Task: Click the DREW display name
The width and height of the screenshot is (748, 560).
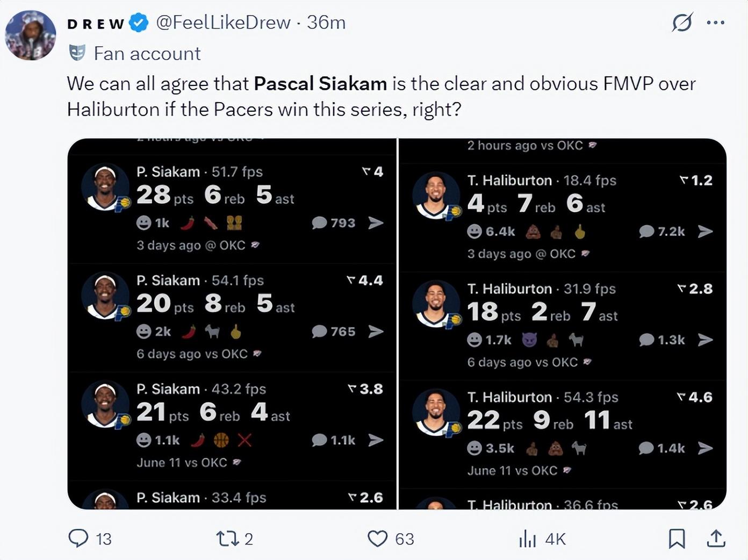Action: click(x=96, y=24)
